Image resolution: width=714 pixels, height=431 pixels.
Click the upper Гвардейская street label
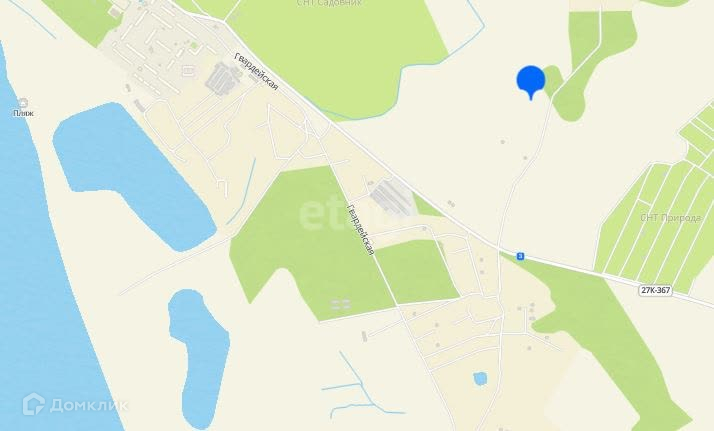click(x=256, y=71)
